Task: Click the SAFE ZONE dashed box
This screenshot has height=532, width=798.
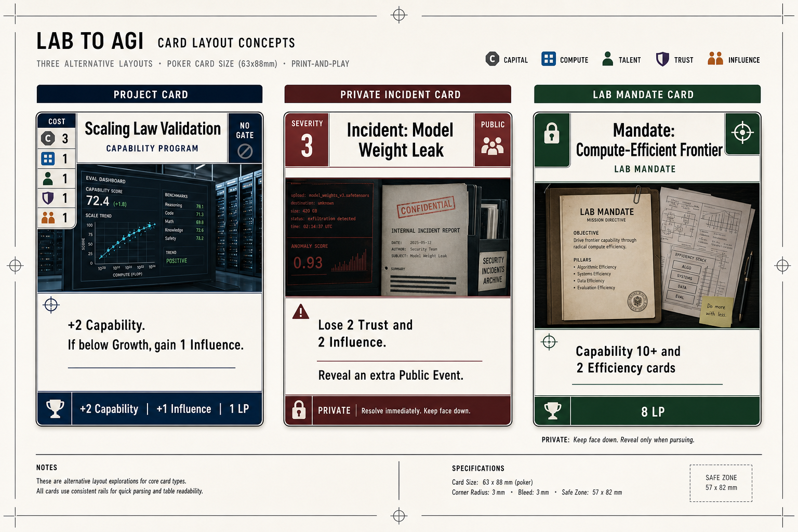Action: click(x=721, y=483)
